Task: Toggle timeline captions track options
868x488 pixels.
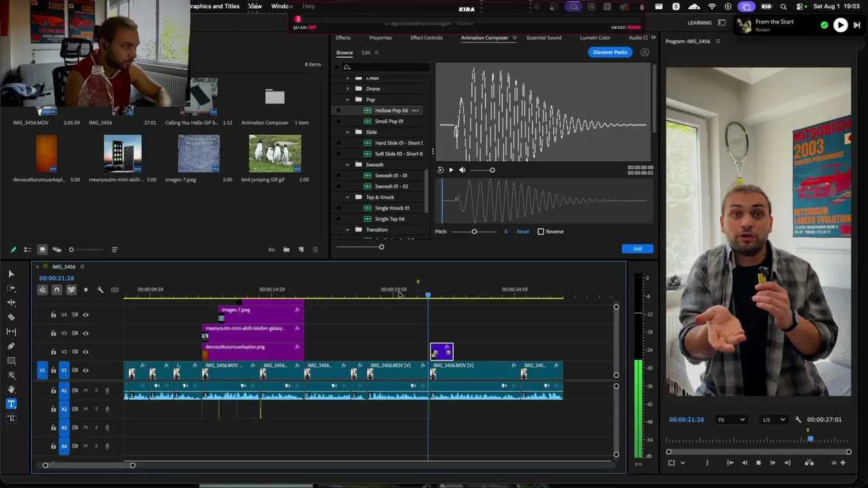Action: [x=115, y=290]
